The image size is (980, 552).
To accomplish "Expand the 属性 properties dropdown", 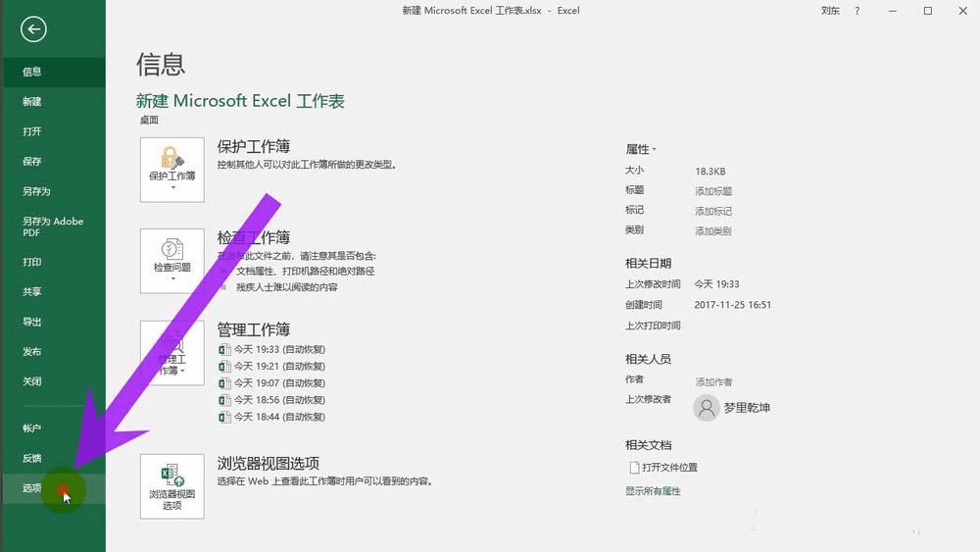I will point(641,149).
